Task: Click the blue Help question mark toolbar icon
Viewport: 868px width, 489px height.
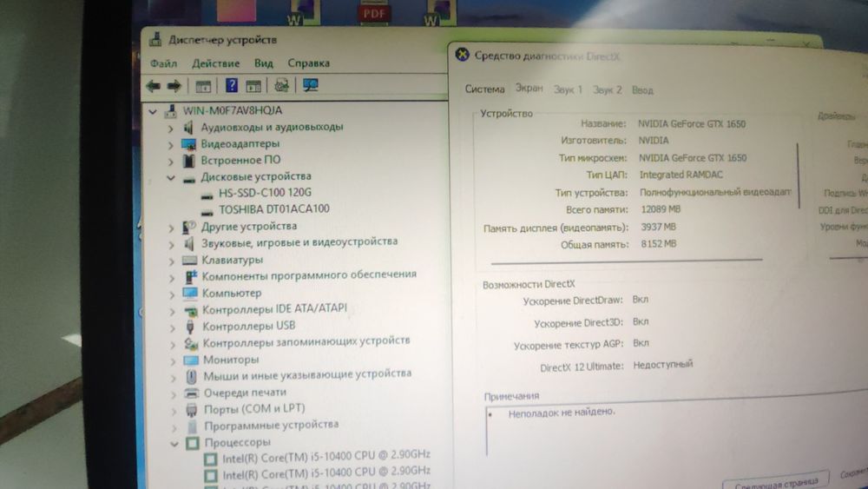Action: 232,85
